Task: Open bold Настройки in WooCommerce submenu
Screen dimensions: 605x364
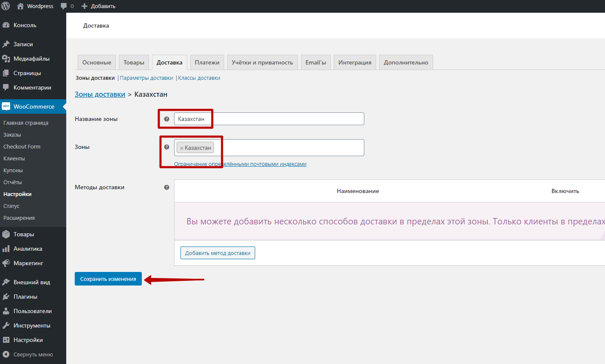Action: [x=17, y=194]
